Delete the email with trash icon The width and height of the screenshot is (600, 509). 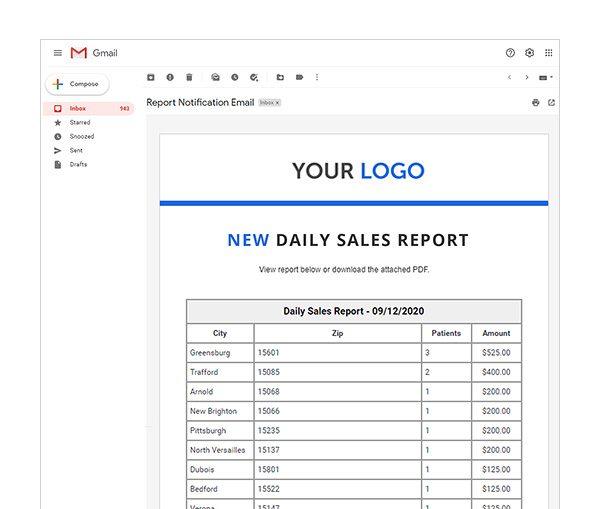(x=189, y=77)
